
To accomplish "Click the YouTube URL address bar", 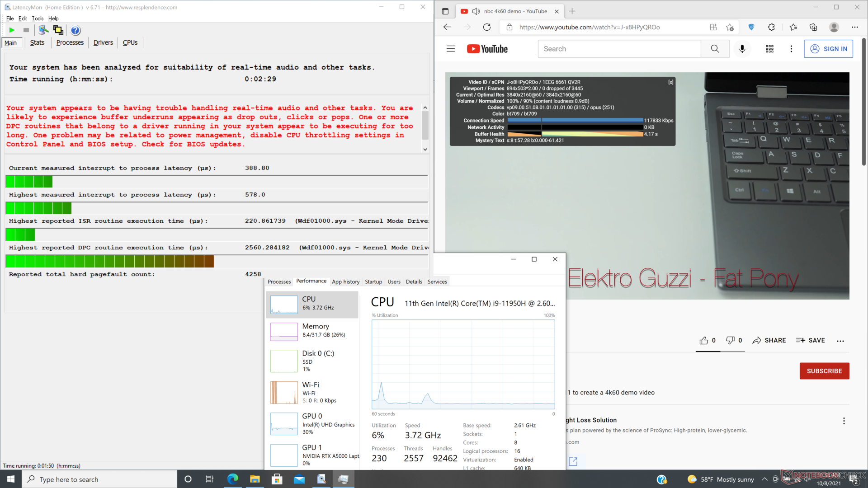I will [x=590, y=27].
